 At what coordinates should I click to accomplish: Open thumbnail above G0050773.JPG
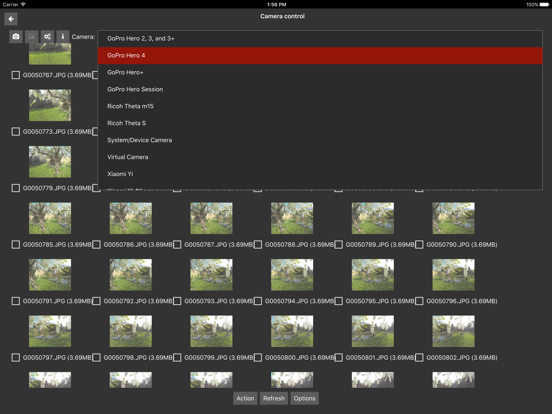(50, 105)
